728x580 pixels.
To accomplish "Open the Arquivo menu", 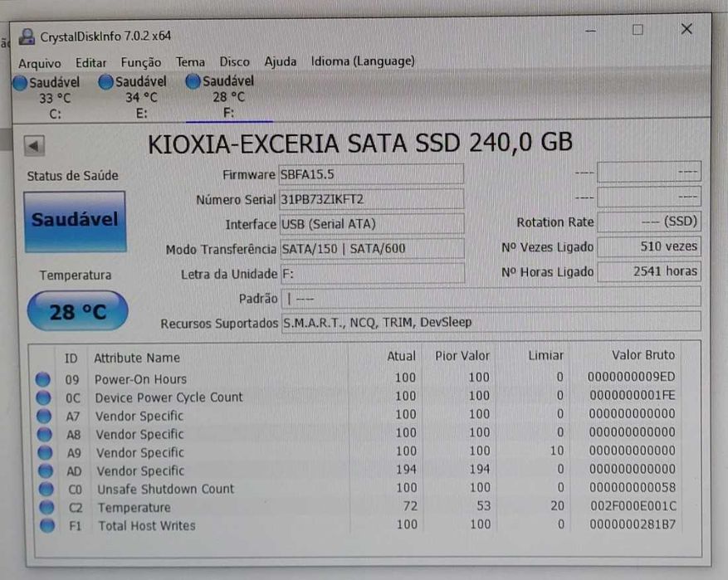I will tap(40, 63).
